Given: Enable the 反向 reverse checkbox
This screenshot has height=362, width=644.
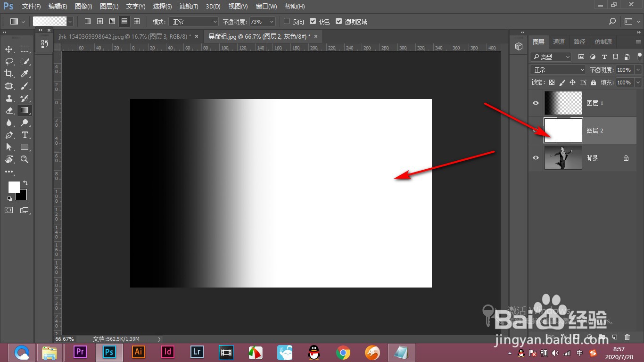Looking at the screenshot, I should [287, 21].
